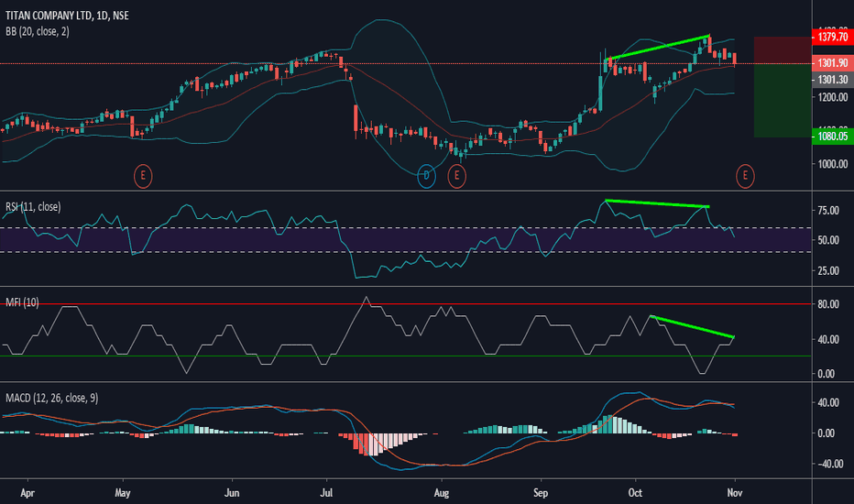This screenshot has height=504, width=854.
Task: Select the green trendline on MFI pane
Action: pyautogui.click(x=692, y=327)
